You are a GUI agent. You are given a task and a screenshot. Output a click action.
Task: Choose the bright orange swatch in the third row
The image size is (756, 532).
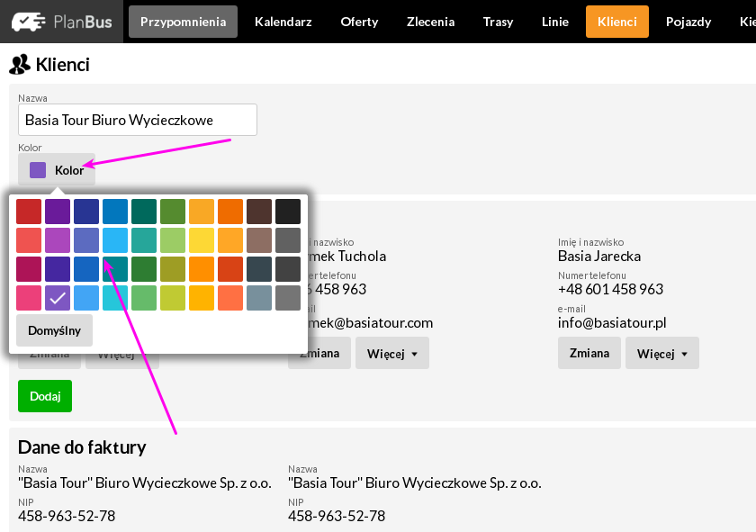tap(202, 269)
